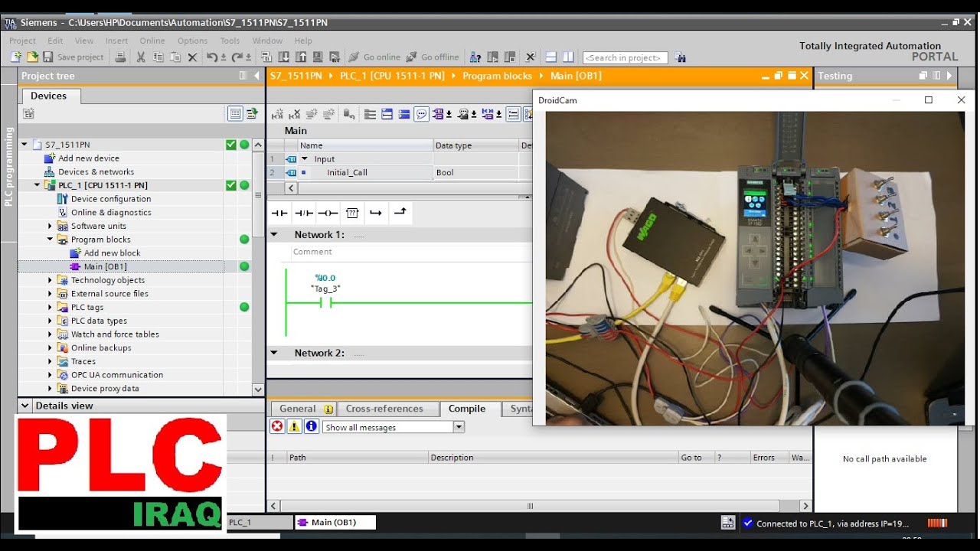Insert a normally open contact instruction
Viewport: 980px width, 551px height.
279,213
